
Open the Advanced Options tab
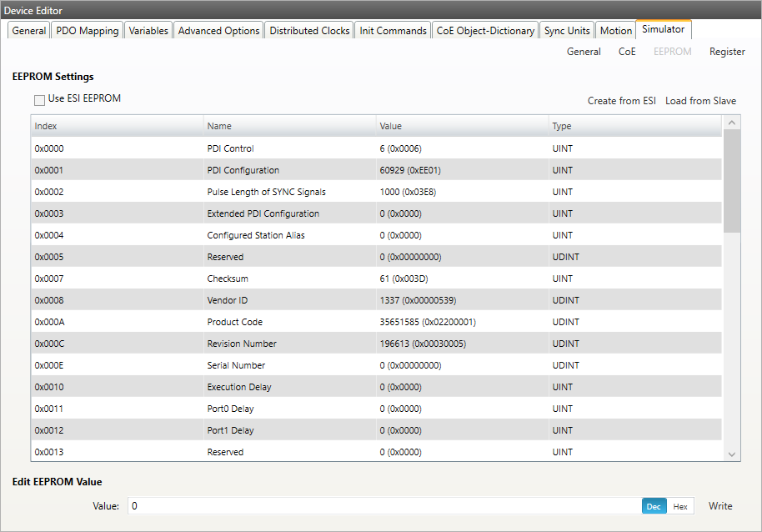(218, 31)
